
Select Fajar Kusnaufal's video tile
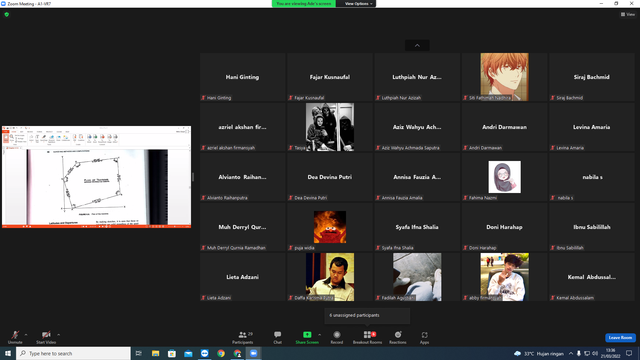click(330, 77)
